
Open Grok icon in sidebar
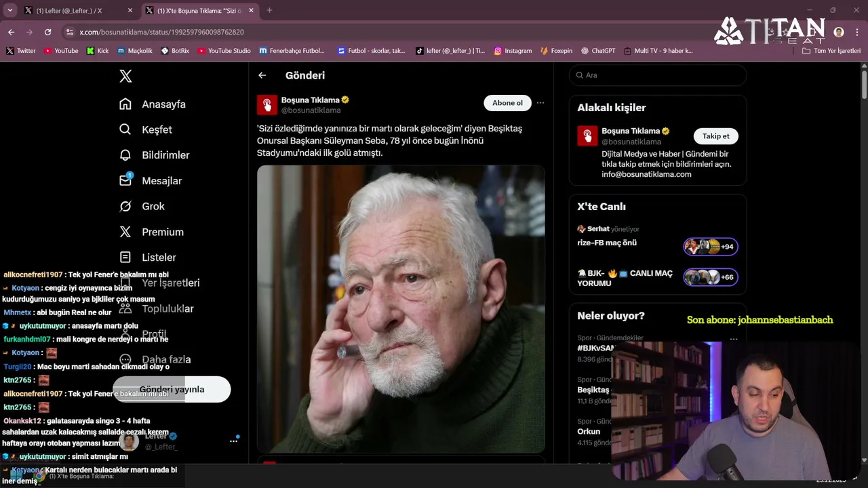pos(125,206)
